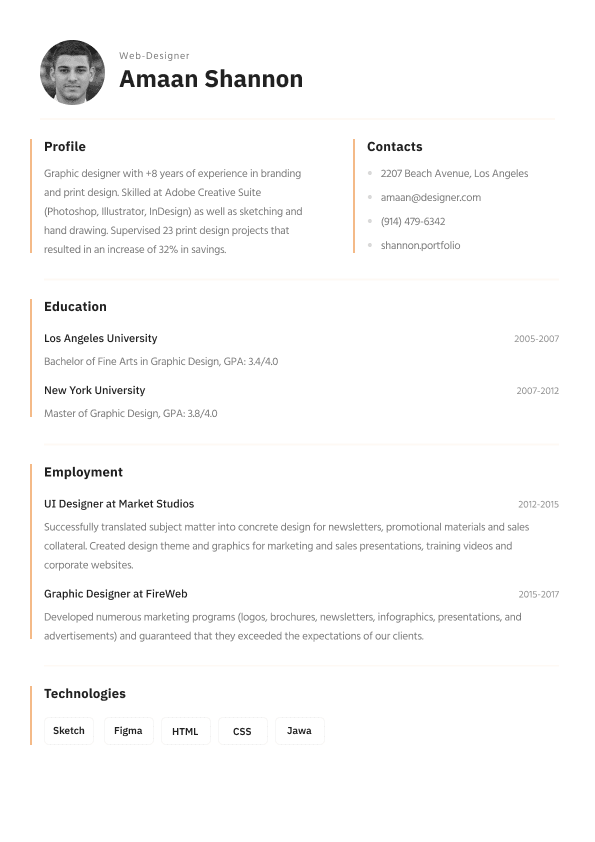This screenshot has width=595, height=842.
Task: Click the 2207 Beach Avenue address
Action: pos(454,173)
